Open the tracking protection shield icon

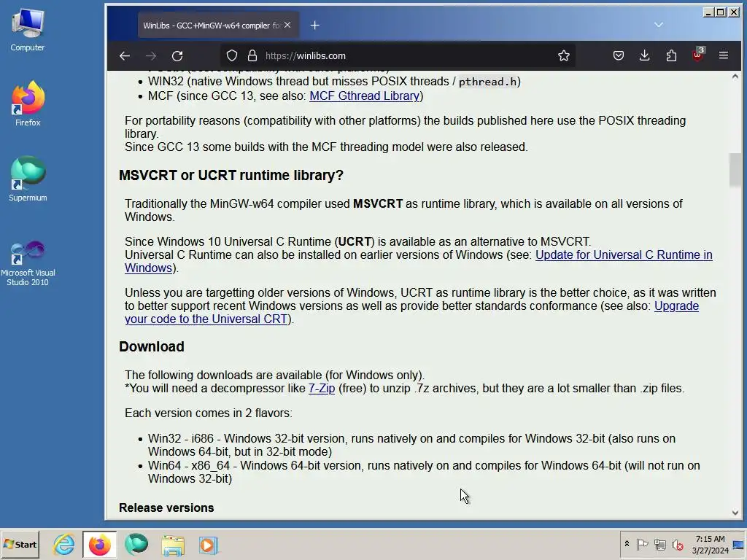231,55
